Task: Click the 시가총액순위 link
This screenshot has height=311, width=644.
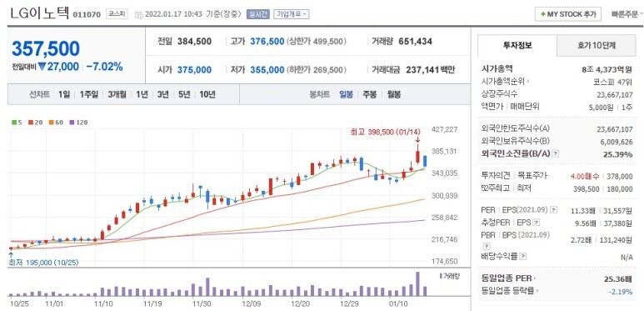Action: click(x=505, y=82)
